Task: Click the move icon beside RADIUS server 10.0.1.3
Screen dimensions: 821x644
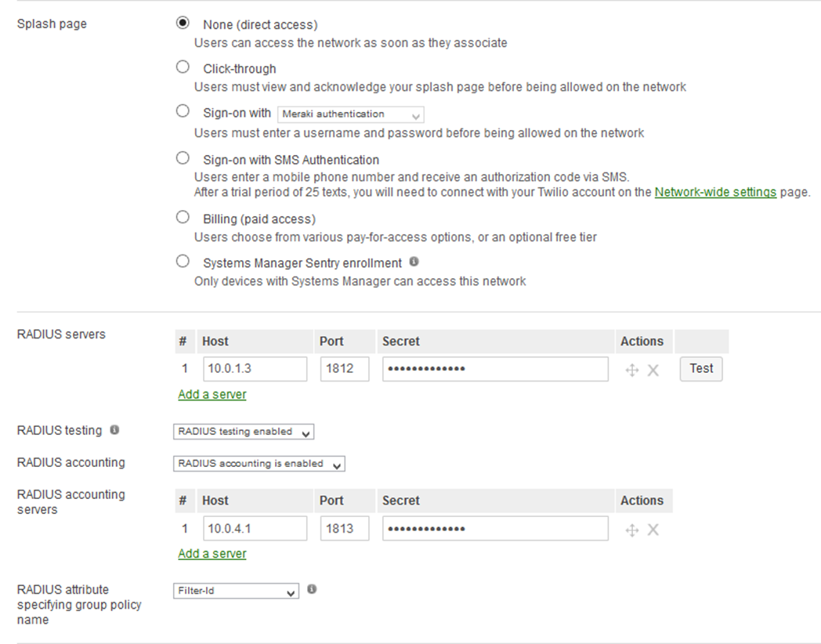Action: (x=632, y=368)
